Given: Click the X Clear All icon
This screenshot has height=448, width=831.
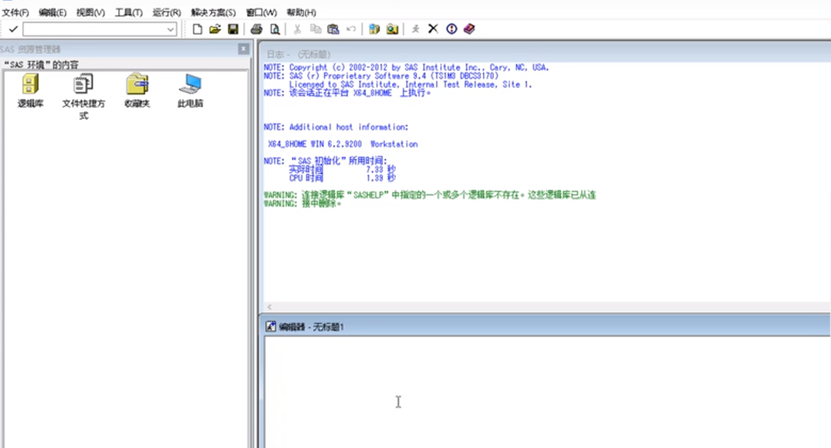Looking at the screenshot, I should (x=433, y=29).
